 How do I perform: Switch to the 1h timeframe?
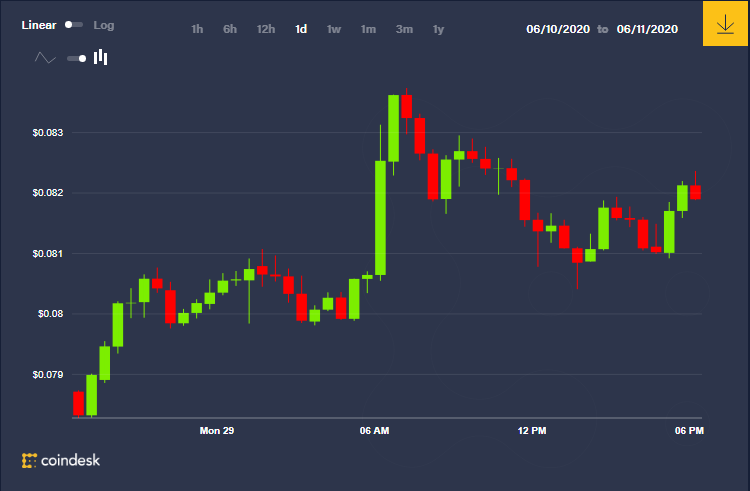[x=197, y=29]
